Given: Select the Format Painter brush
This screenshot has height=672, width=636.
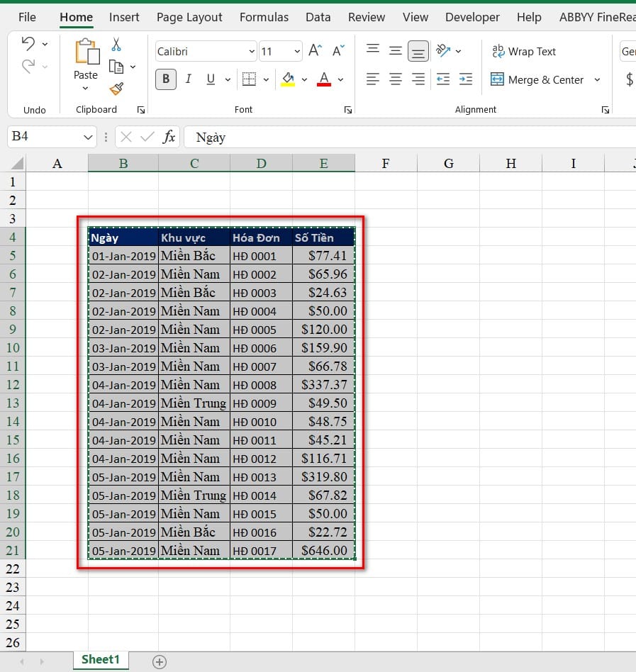Looking at the screenshot, I should 116,89.
